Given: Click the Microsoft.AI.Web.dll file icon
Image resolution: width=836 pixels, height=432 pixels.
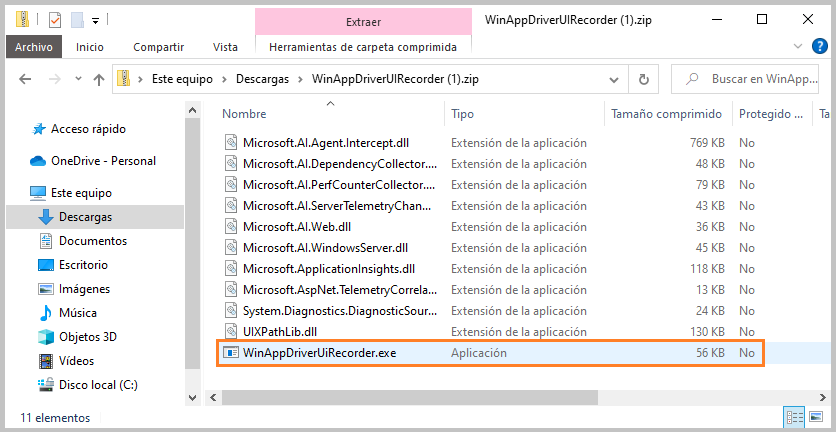Looking at the screenshot, I should tap(231, 227).
